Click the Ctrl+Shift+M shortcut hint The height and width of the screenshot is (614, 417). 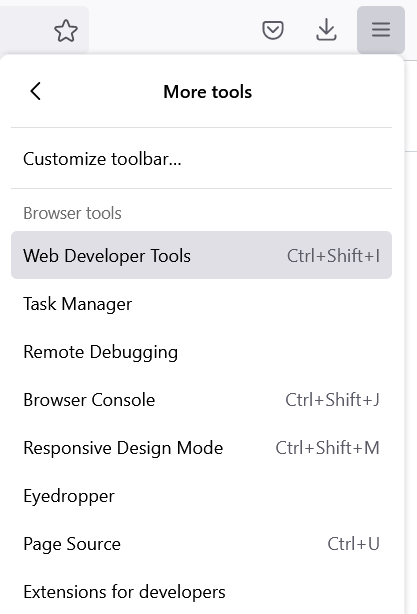(327, 448)
